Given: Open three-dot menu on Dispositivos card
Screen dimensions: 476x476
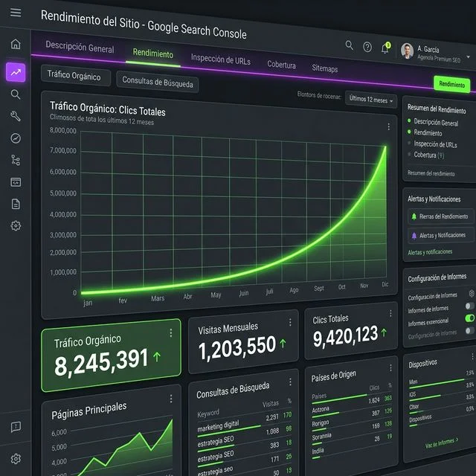Looking at the screenshot, I should pyautogui.click(x=475, y=356).
